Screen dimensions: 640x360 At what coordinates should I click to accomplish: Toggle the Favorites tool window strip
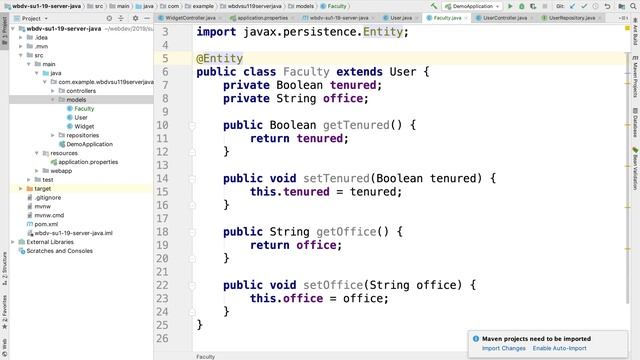click(x=4, y=312)
